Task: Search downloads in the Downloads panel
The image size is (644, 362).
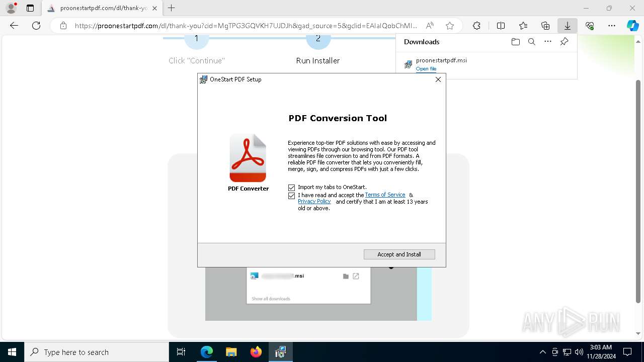Action: tap(531, 42)
